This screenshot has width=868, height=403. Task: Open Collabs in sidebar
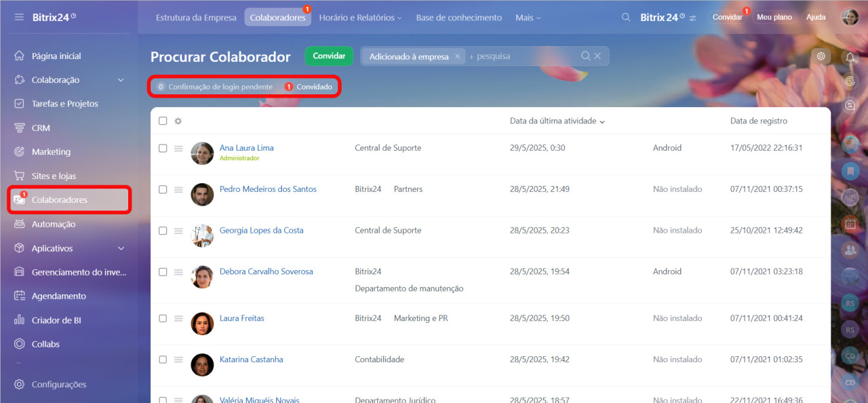point(45,344)
